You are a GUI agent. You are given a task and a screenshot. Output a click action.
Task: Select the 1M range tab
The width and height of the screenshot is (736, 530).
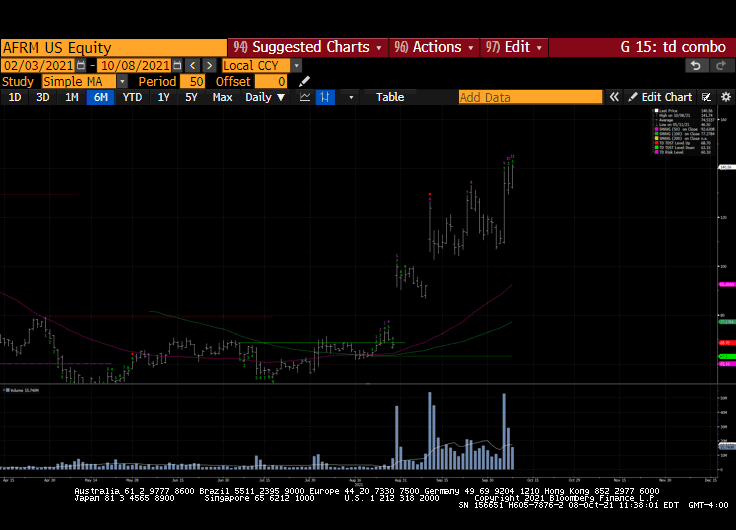point(71,97)
